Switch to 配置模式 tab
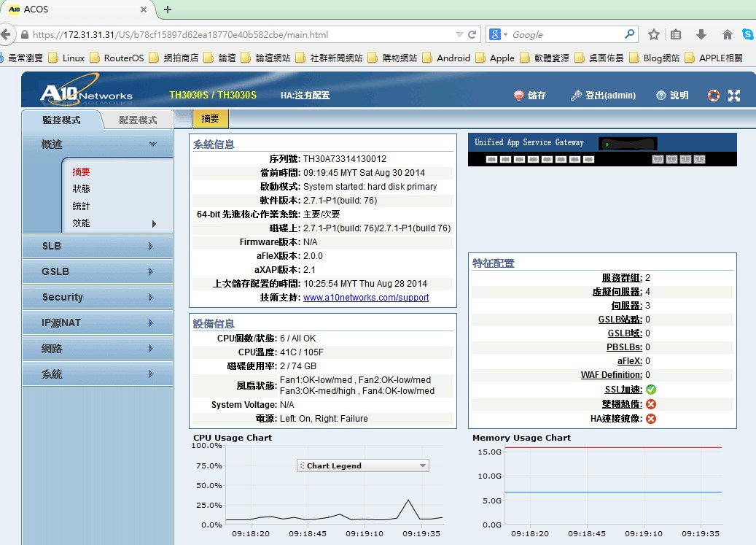Screen dimensions: 756x545 click(138, 120)
